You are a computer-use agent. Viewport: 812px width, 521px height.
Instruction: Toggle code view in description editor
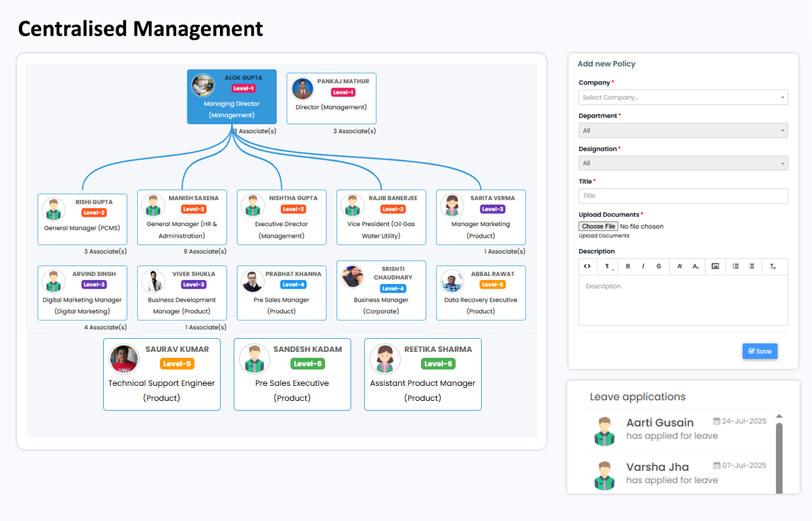pyautogui.click(x=587, y=266)
